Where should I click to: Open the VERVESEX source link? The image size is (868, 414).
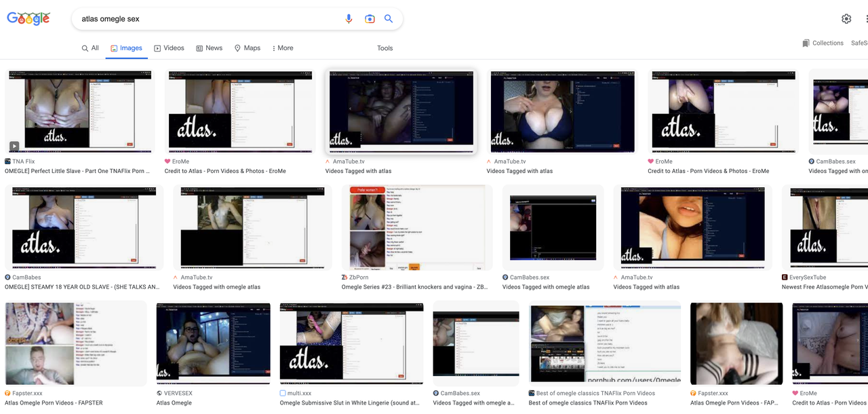178,394
